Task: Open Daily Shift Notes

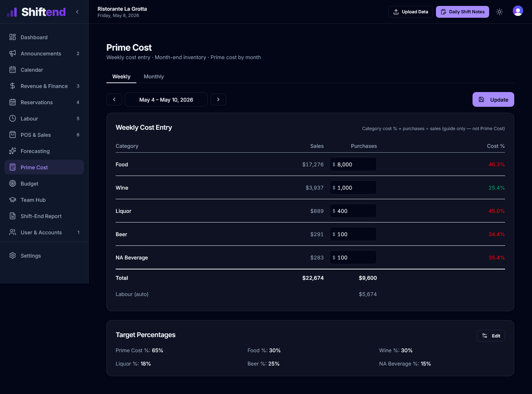Action: pyautogui.click(x=463, y=12)
